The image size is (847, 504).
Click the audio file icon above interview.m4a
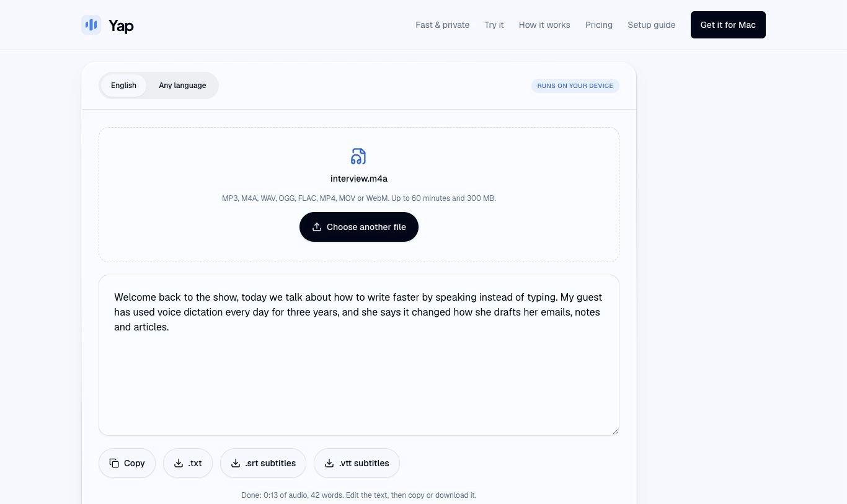tap(358, 156)
